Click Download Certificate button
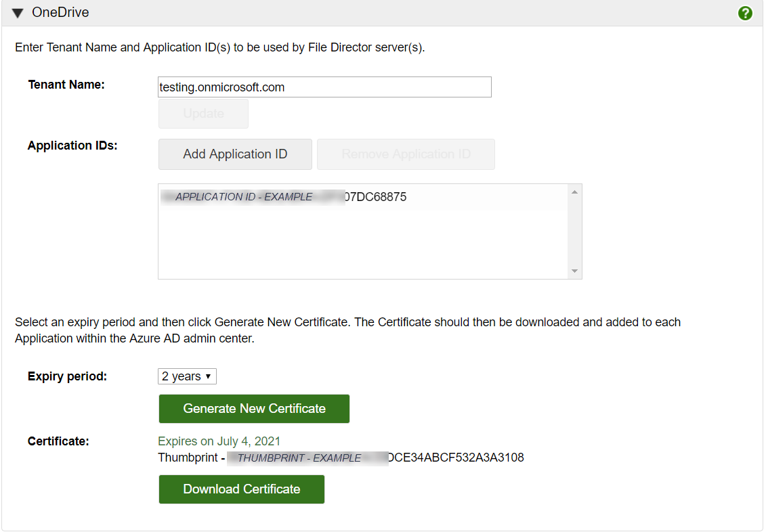 (241, 489)
